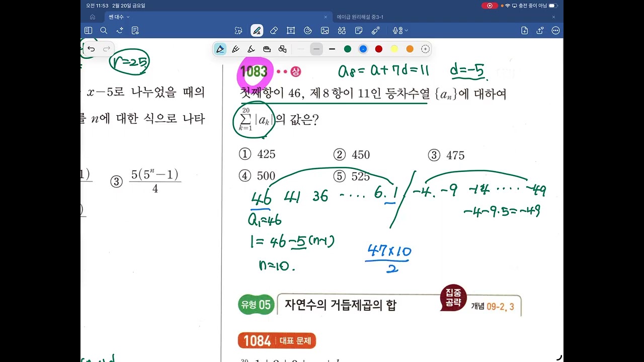Open the document outline icon
This screenshot has height=362, width=644.
coord(135,31)
